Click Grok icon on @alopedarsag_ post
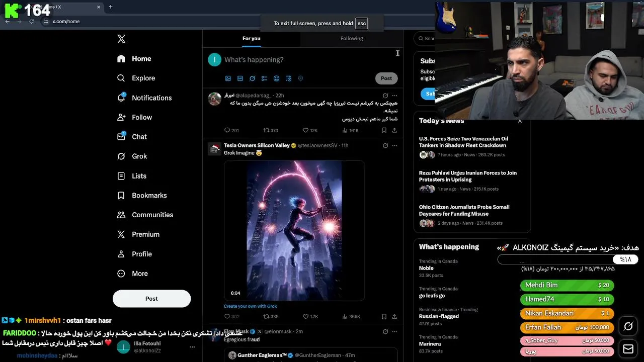644x362 pixels. [385, 96]
